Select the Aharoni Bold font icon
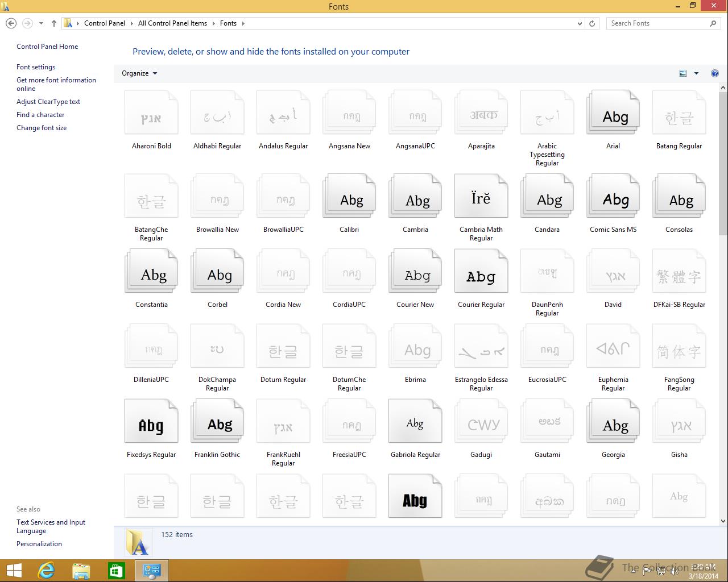Viewport: 728px width, 582px height. click(x=151, y=113)
